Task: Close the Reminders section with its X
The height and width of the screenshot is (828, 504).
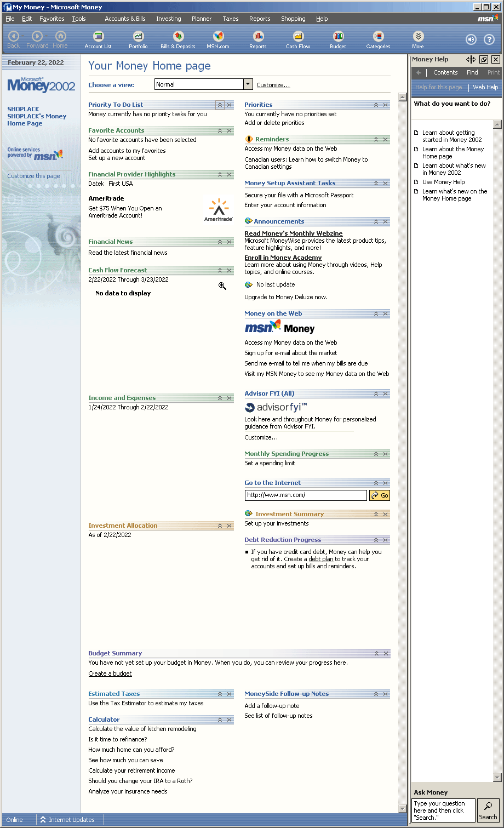Action: coord(386,139)
